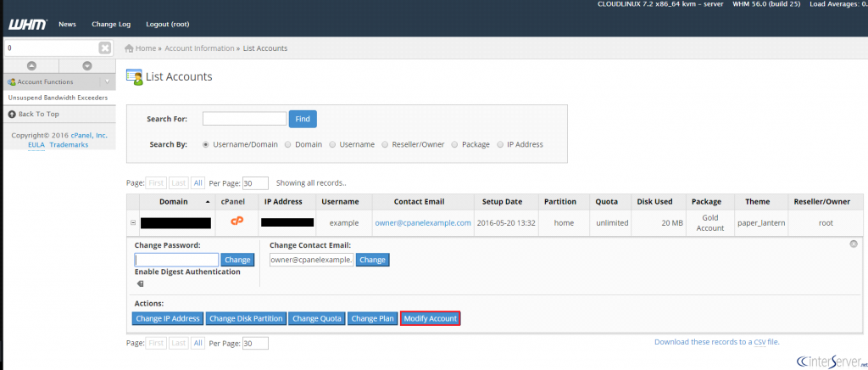Clear the sidebar search box with X
This screenshot has width=868, height=370.
[x=104, y=48]
